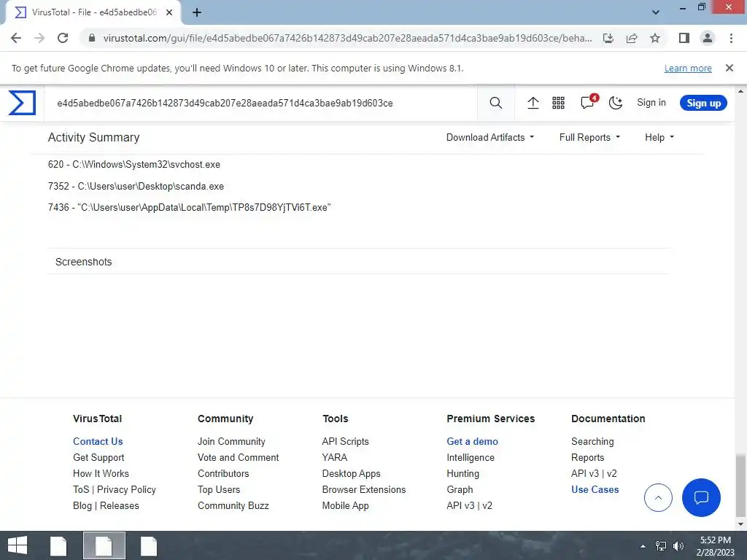The height and width of the screenshot is (560, 747).
Task: Open Top Users link
Action: click(219, 489)
